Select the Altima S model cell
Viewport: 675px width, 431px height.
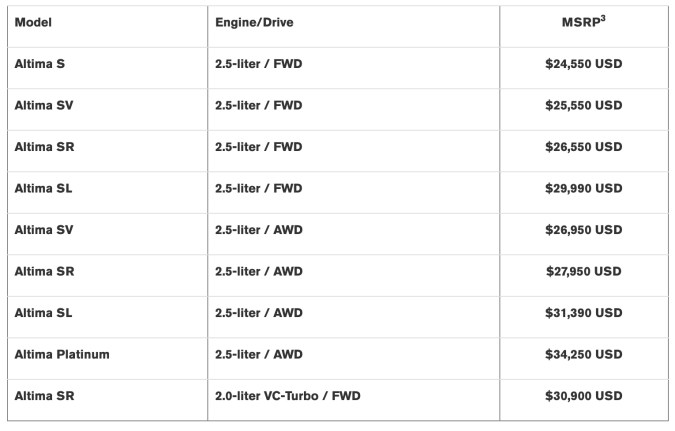click(x=40, y=63)
